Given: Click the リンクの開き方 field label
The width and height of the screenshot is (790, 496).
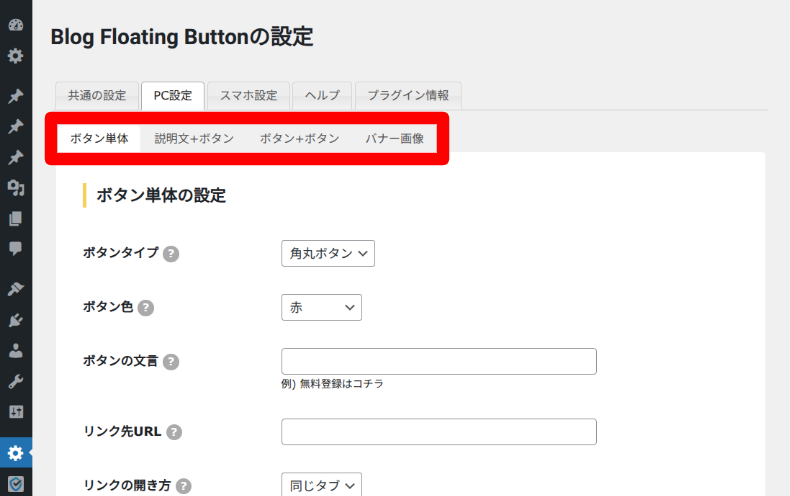Looking at the screenshot, I should [x=127, y=485].
